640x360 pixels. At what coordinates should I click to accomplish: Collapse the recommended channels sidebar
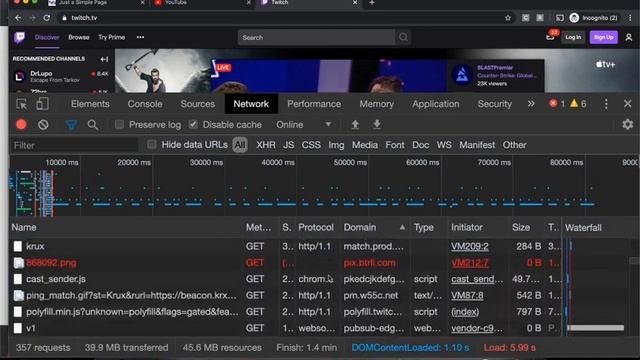104,59
